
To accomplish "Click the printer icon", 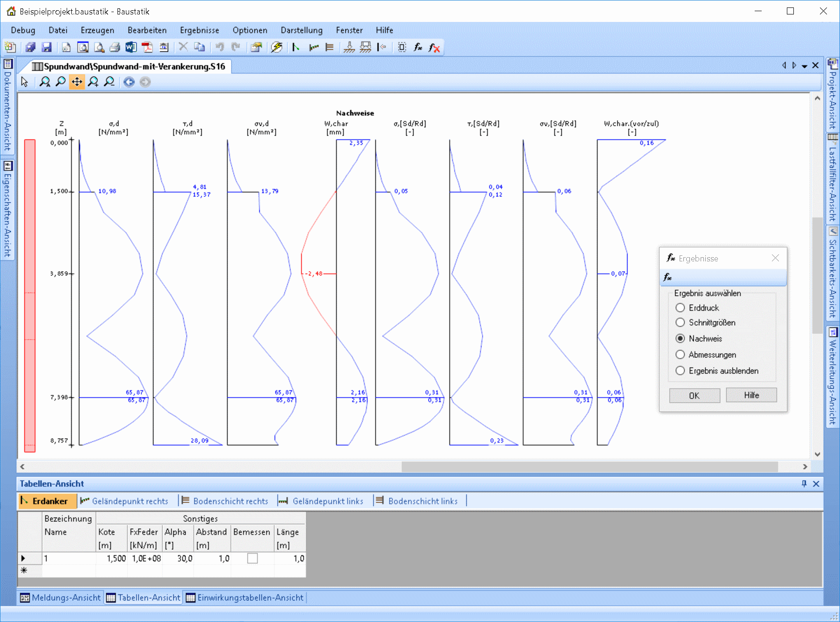I will 115,47.
